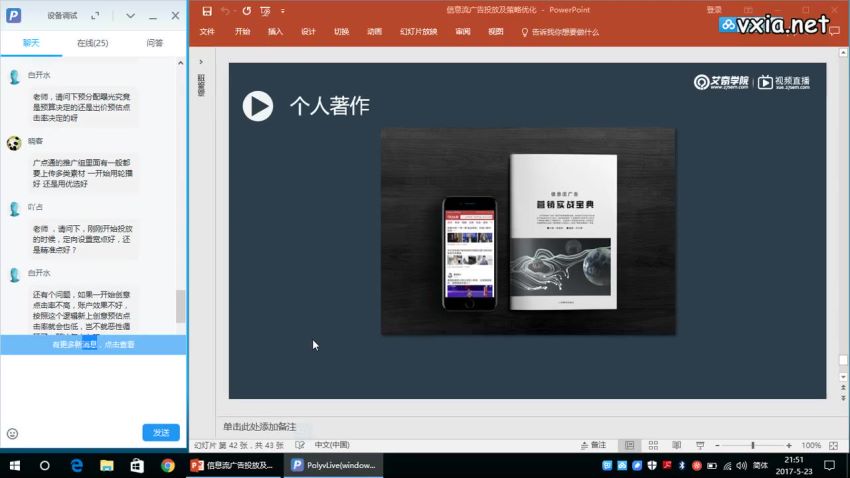Click the PowerPoint vertical scrollbar down arrow
Viewport: 850px width, 478px height.
point(843,377)
